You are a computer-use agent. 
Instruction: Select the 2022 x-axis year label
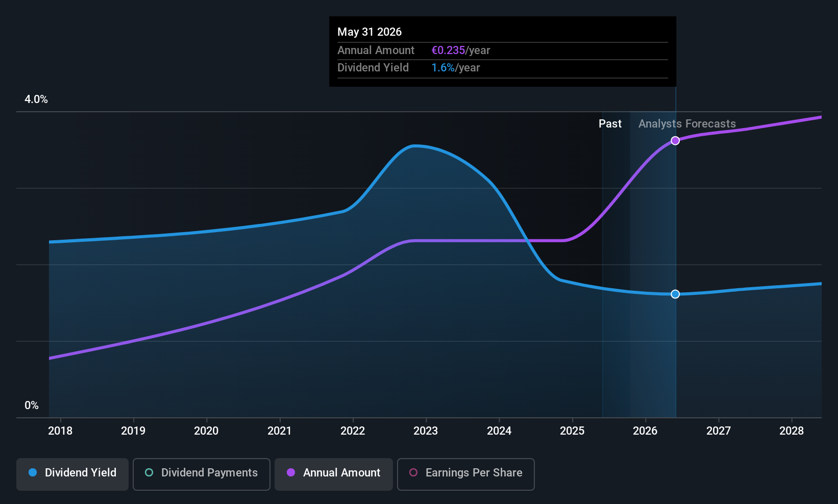(353, 431)
